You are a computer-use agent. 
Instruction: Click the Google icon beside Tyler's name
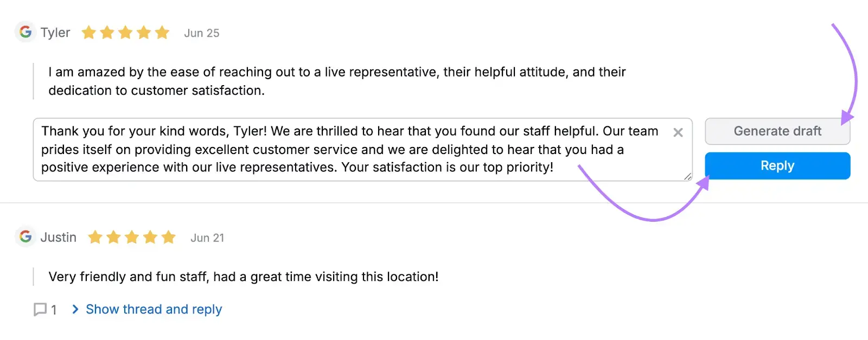(x=25, y=33)
